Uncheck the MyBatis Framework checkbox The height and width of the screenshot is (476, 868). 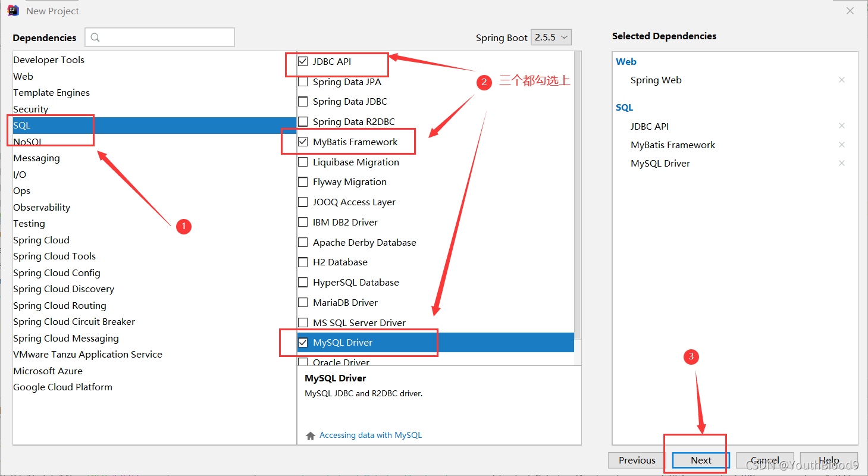click(303, 142)
